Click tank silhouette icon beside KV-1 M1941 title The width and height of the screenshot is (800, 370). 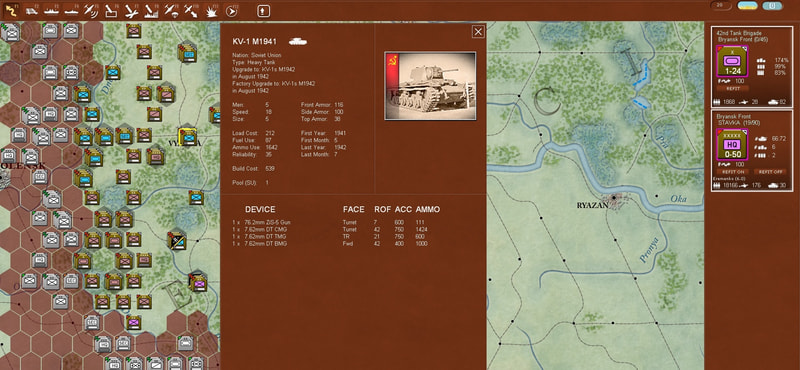coord(298,41)
